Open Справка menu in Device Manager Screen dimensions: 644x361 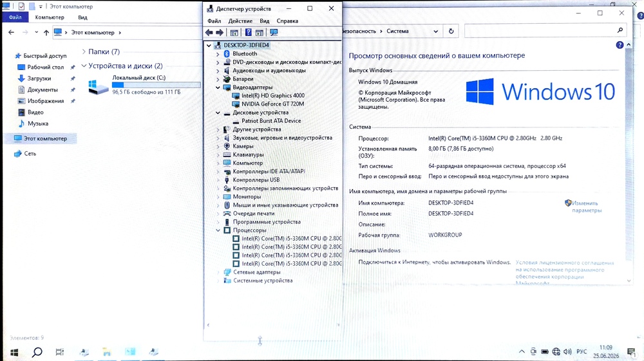point(287,21)
